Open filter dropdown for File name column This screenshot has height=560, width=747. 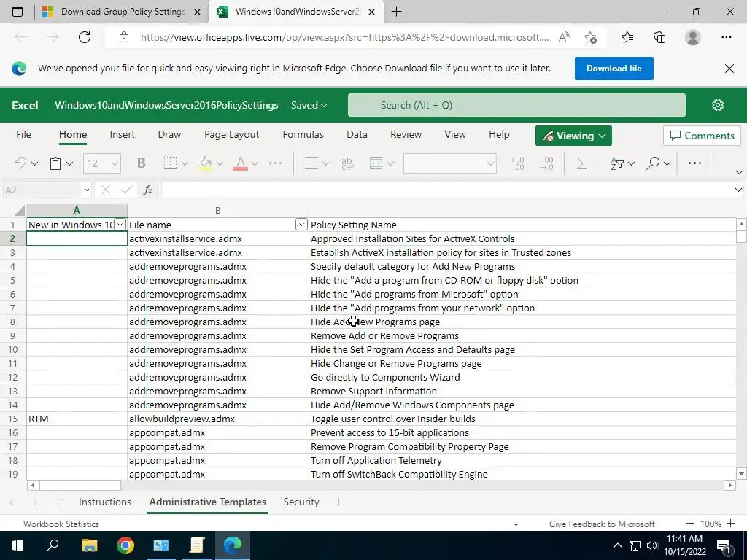click(x=301, y=225)
